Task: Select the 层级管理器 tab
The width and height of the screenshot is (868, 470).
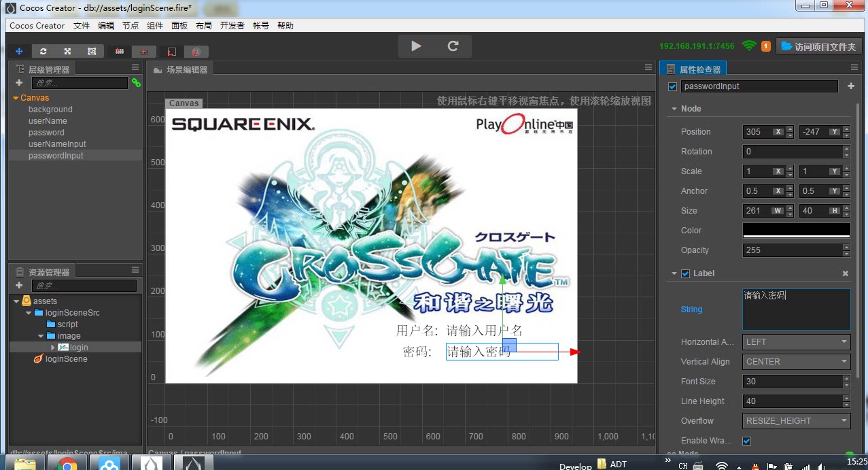Action: tap(42, 69)
